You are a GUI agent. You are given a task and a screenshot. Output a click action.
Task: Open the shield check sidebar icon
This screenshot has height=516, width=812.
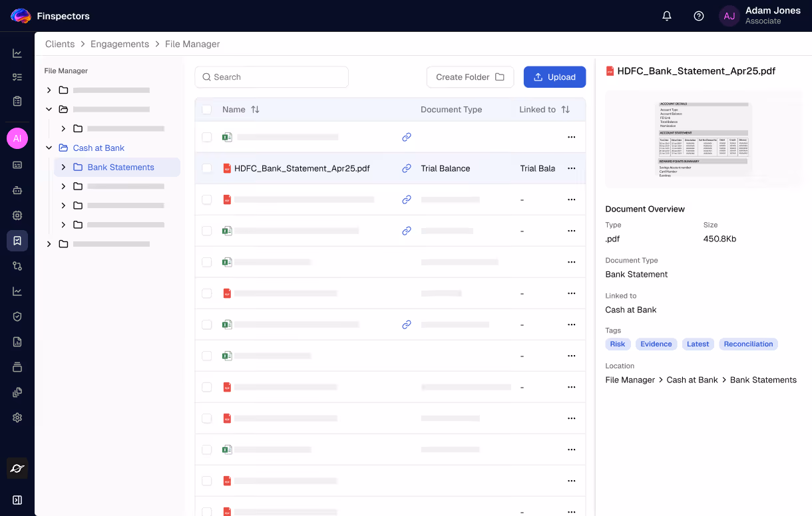[17, 317]
